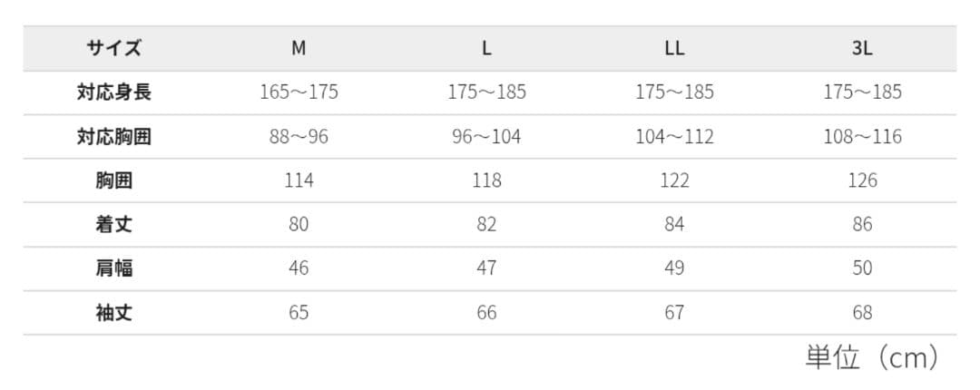The height and width of the screenshot is (390, 980).
Task: Click the 96~104 chest range cell
Action: (x=486, y=137)
